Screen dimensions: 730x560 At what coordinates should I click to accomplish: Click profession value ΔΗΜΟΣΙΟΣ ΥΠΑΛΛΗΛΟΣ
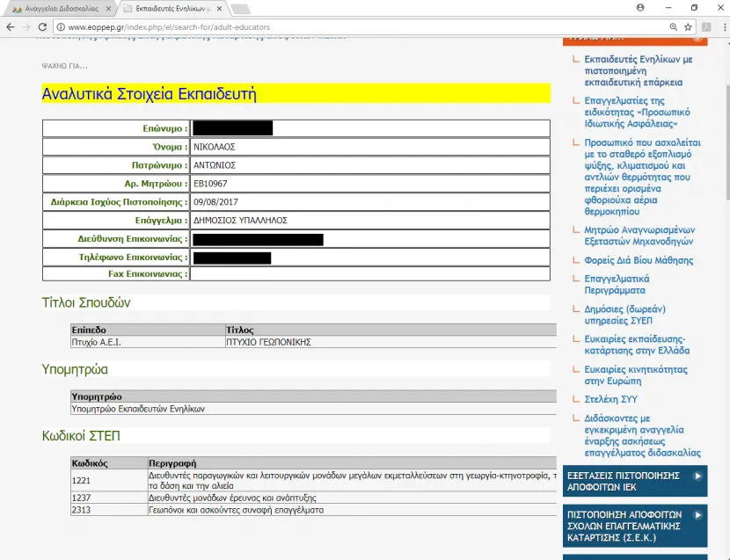pos(240,221)
